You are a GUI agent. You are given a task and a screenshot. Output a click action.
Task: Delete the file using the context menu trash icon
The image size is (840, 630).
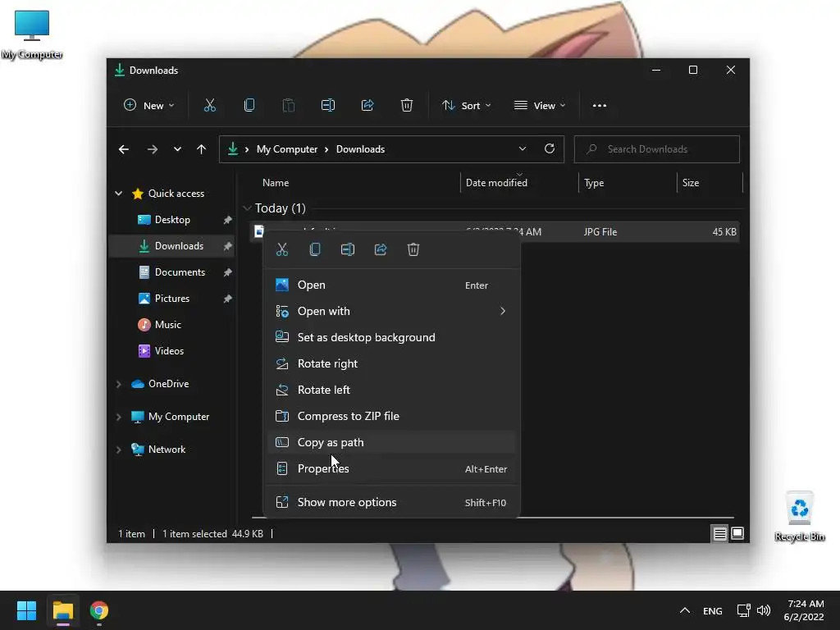coord(413,249)
